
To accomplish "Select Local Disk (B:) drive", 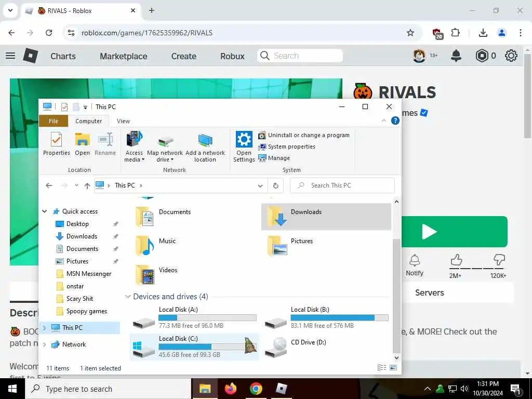I will [326, 318].
